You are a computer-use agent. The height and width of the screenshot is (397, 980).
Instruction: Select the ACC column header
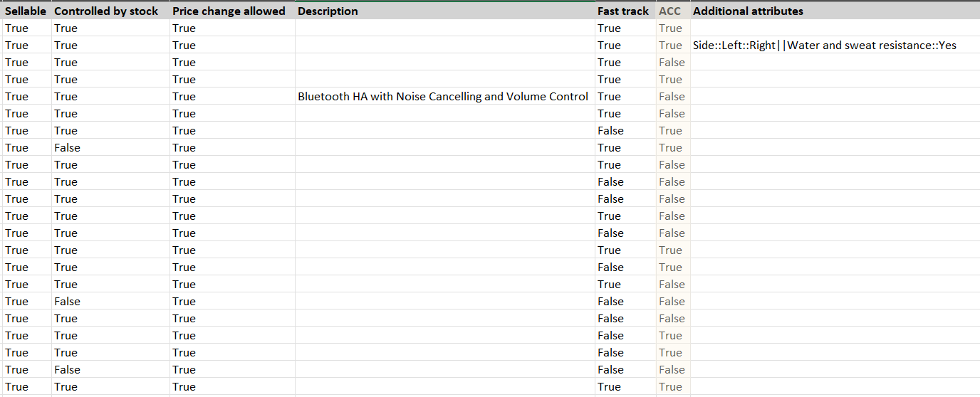point(673,11)
